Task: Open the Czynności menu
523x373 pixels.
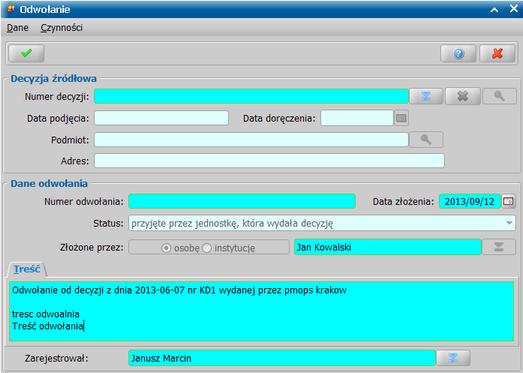Action: [x=61, y=28]
